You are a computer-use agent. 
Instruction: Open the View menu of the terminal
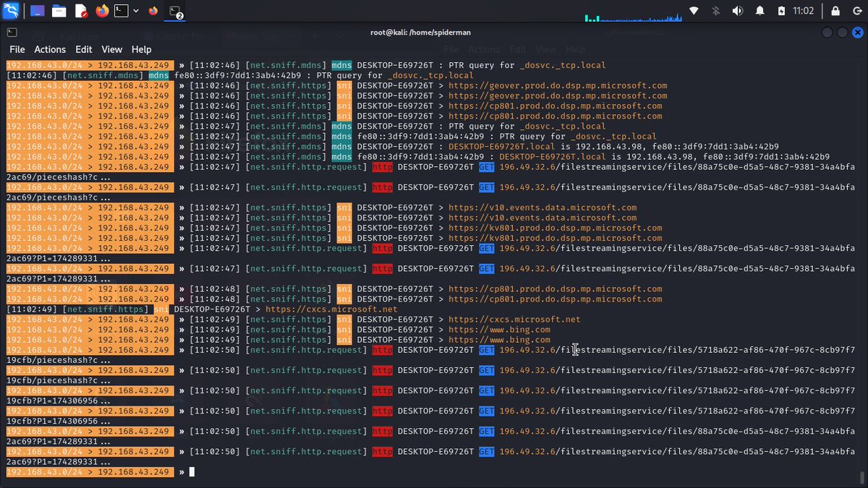pyautogui.click(x=111, y=49)
